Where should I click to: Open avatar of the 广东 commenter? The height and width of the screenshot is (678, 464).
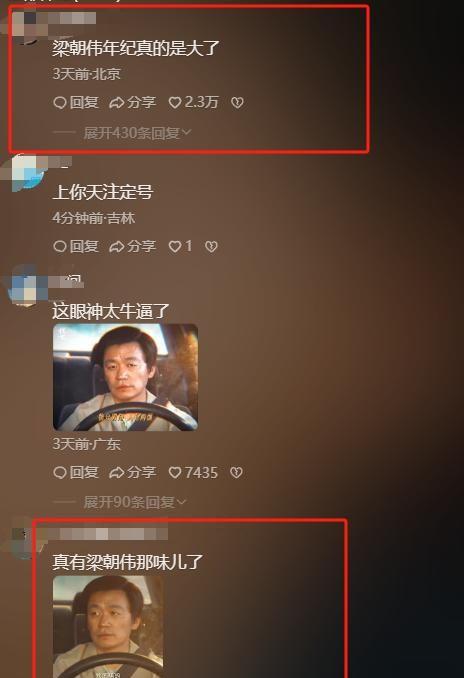pos(24,286)
